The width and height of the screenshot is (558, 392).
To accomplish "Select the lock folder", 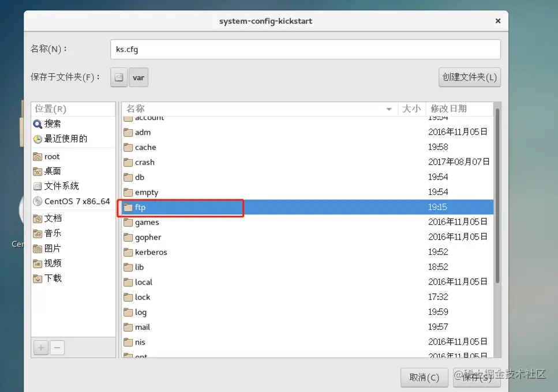I will coord(308,297).
